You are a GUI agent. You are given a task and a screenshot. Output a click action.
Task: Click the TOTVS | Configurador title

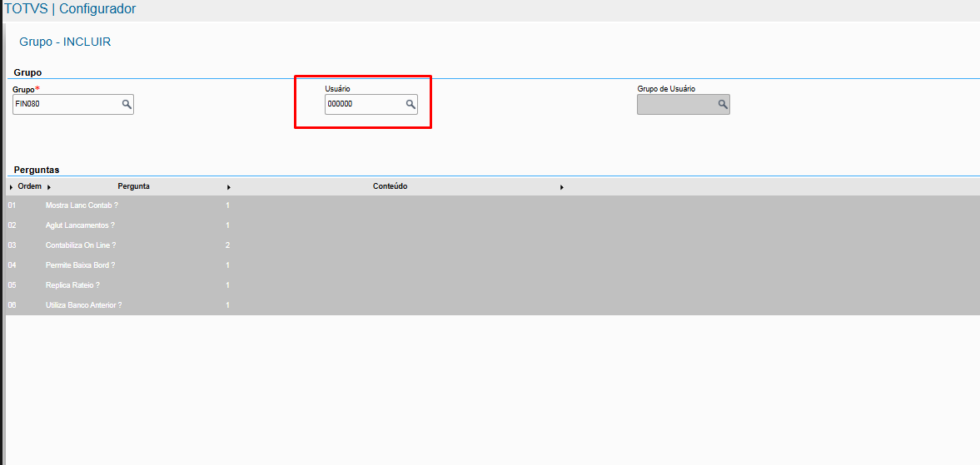(x=70, y=9)
